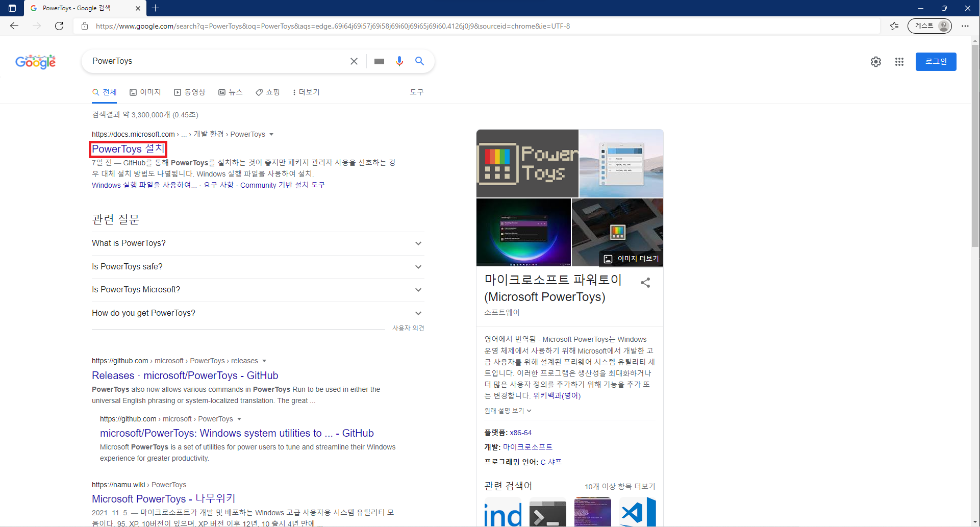Start voice search with microphone icon
Image resolution: width=980 pixels, height=527 pixels.
pyautogui.click(x=399, y=61)
